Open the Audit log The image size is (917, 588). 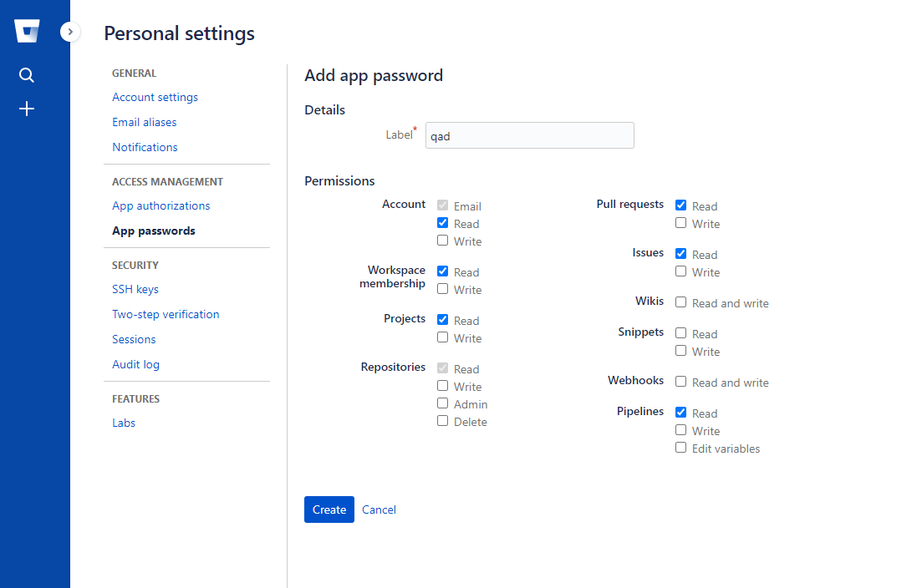point(135,365)
